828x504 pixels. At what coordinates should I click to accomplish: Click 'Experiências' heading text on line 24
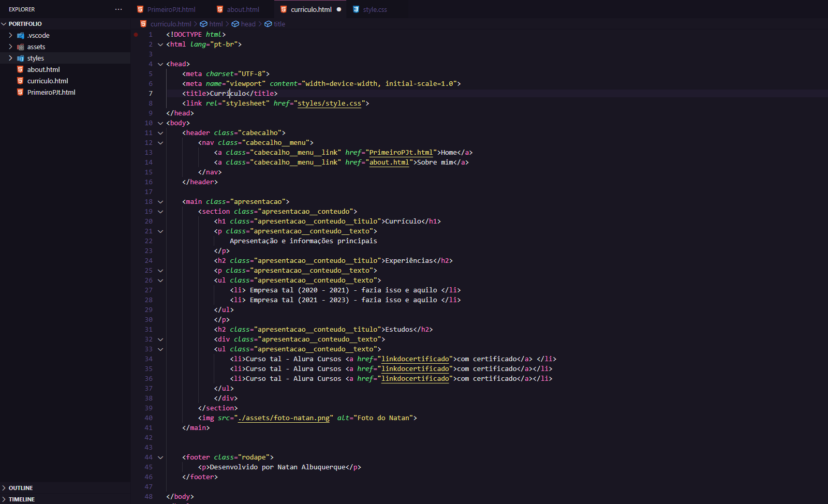(409, 261)
